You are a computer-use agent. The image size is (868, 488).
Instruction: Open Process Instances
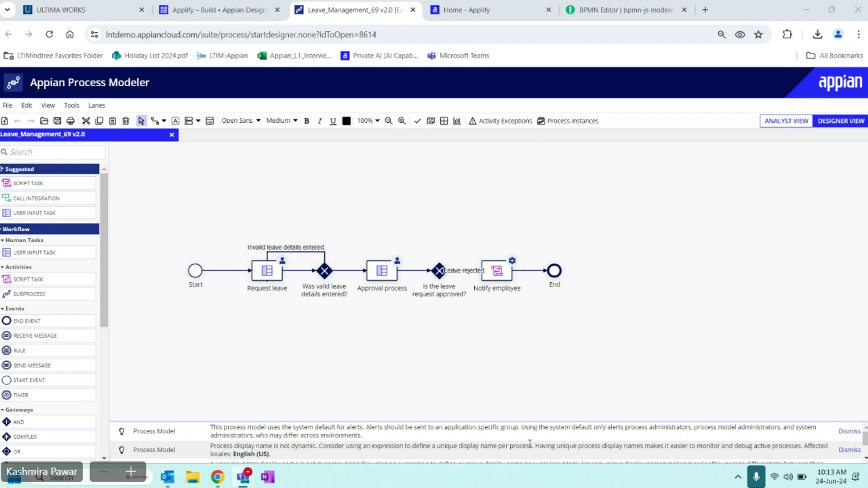(x=568, y=121)
